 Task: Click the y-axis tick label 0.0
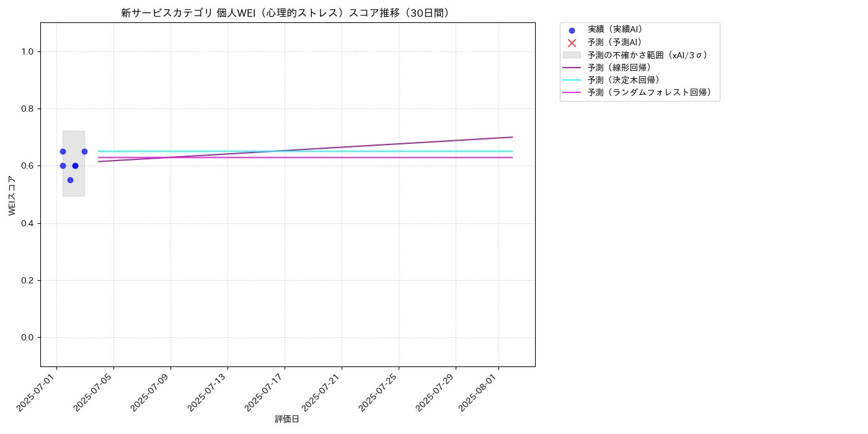tap(27, 337)
